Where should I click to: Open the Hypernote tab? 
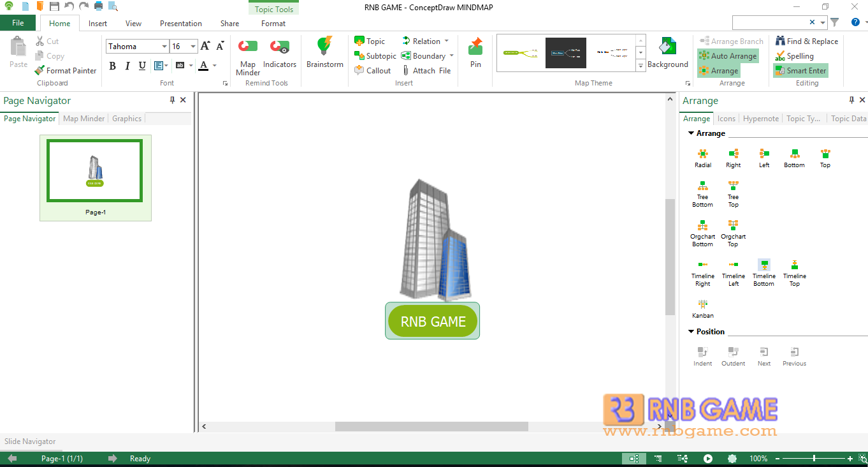(x=761, y=119)
